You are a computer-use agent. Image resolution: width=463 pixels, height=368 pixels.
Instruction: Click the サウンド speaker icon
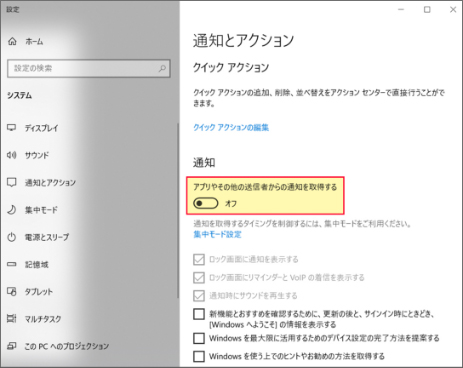pos(12,155)
